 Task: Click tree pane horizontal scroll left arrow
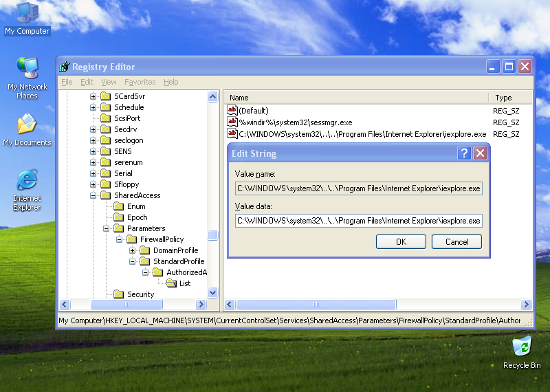pyautogui.click(x=65, y=304)
